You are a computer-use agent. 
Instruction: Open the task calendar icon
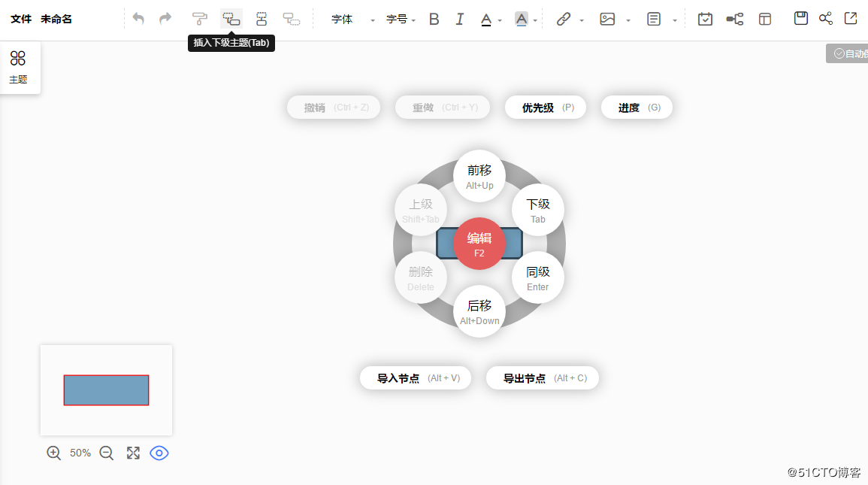click(x=705, y=19)
